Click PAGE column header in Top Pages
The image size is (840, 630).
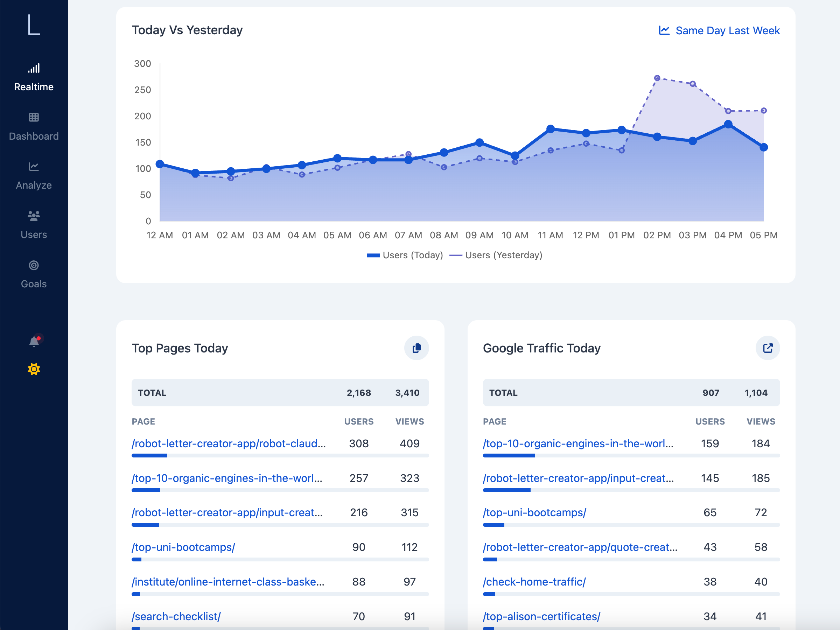[x=143, y=421]
